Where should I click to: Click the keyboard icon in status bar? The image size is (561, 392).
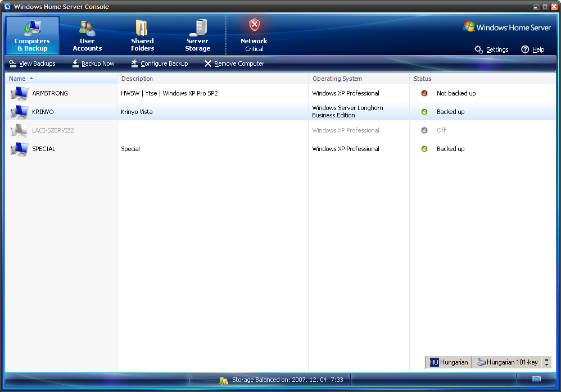pyautogui.click(x=536, y=379)
